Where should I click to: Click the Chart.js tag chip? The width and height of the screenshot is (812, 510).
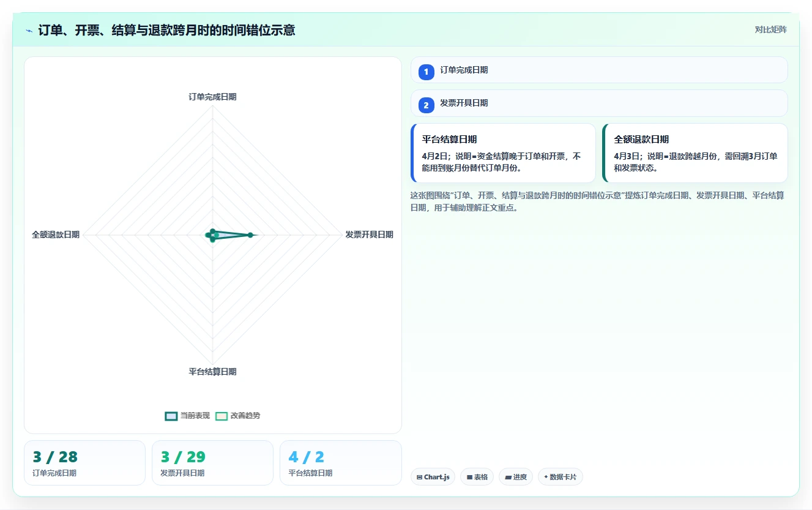click(433, 477)
